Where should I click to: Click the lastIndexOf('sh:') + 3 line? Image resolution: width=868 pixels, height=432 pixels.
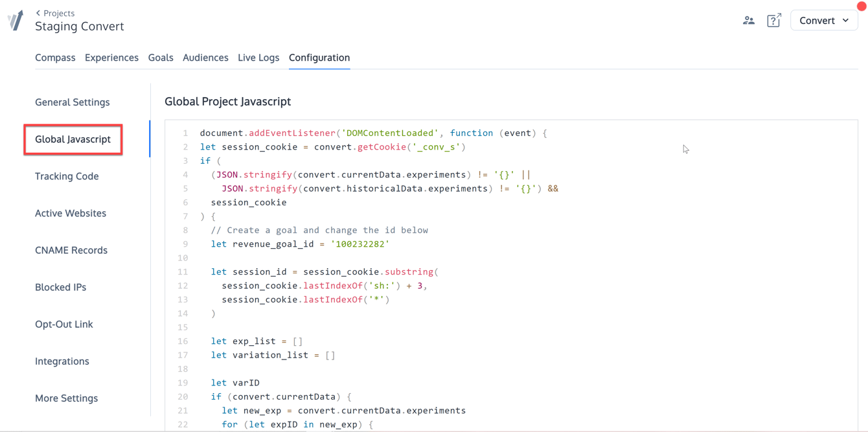[325, 286]
